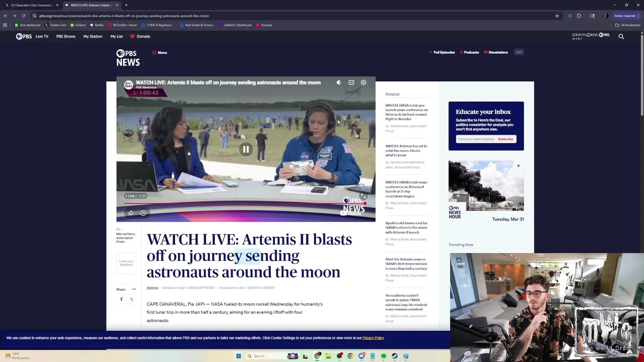
Task: Open related story 'Meet the Artemis crew'
Action: point(406,264)
